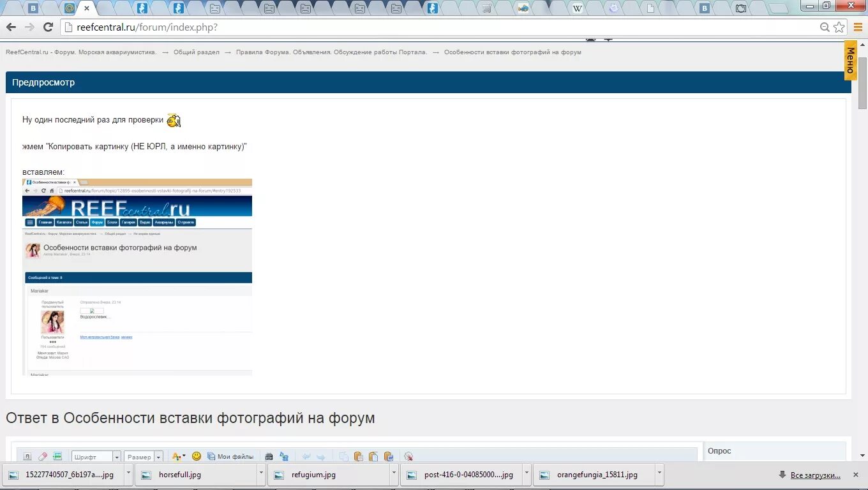Click the binoculars Find icon
868x490 pixels.
pos(269,457)
